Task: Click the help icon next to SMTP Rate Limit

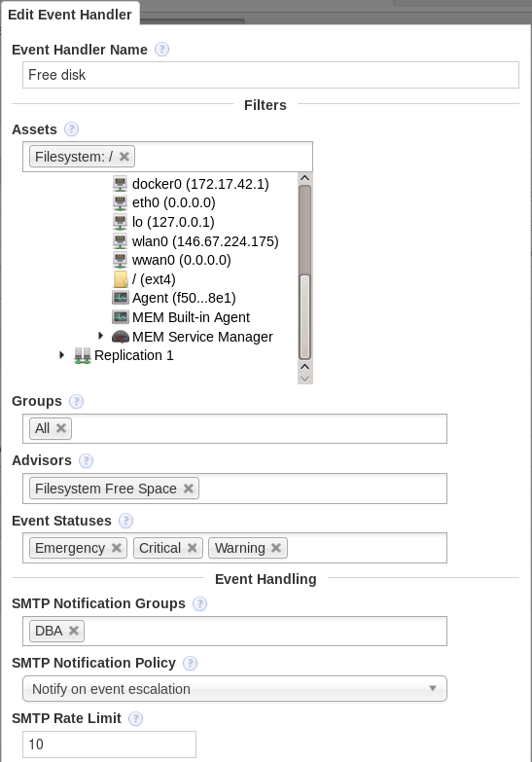Action: click(x=135, y=719)
